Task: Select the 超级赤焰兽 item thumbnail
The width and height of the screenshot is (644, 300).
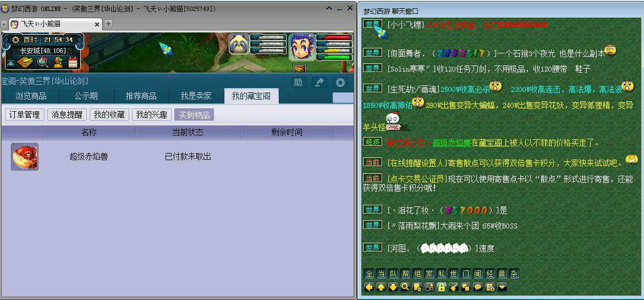Action: (25, 157)
